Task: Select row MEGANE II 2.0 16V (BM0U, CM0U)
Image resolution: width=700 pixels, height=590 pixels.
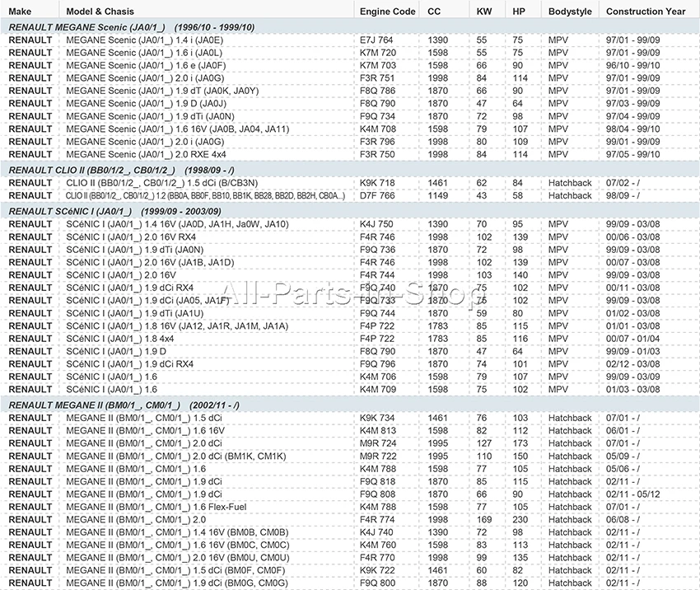Action: pos(350,558)
